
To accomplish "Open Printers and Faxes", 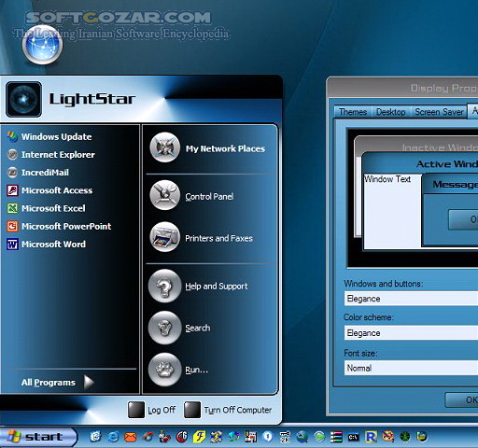I will pos(202,238).
